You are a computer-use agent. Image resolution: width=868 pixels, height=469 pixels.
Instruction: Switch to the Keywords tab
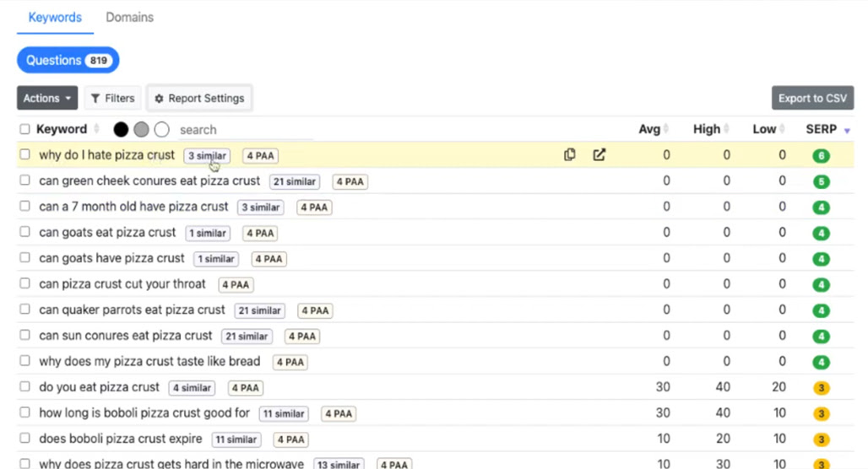pos(55,17)
